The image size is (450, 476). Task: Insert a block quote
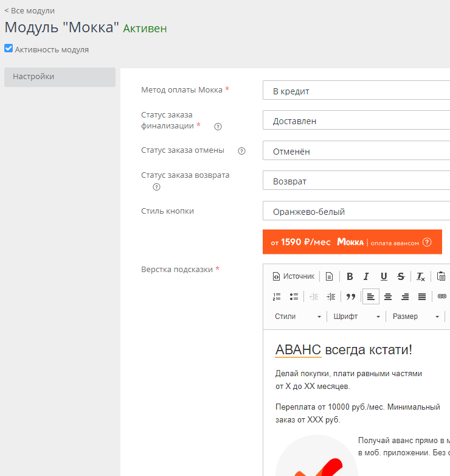click(350, 296)
